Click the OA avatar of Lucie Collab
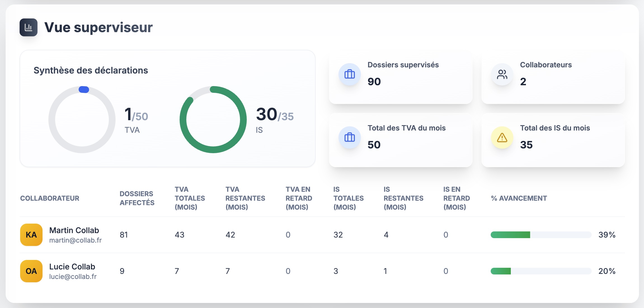The height and width of the screenshot is (308, 644). [x=31, y=271]
